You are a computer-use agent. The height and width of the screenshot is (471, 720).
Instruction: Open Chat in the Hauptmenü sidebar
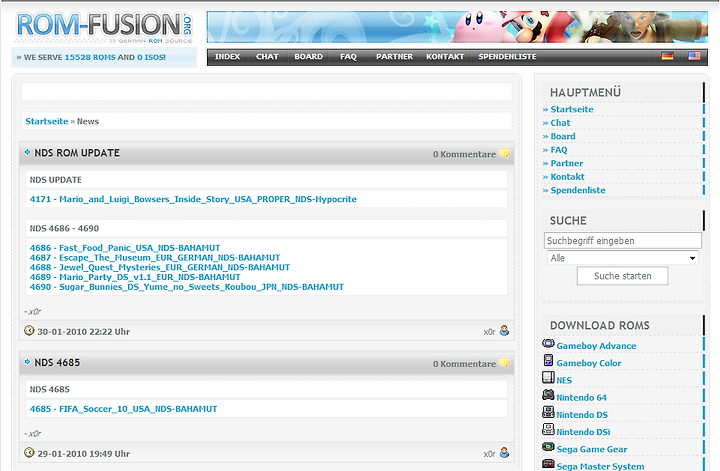tap(560, 123)
